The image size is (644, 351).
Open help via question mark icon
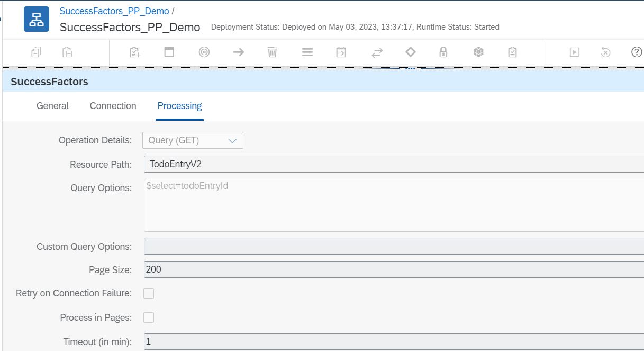(x=637, y=52)
